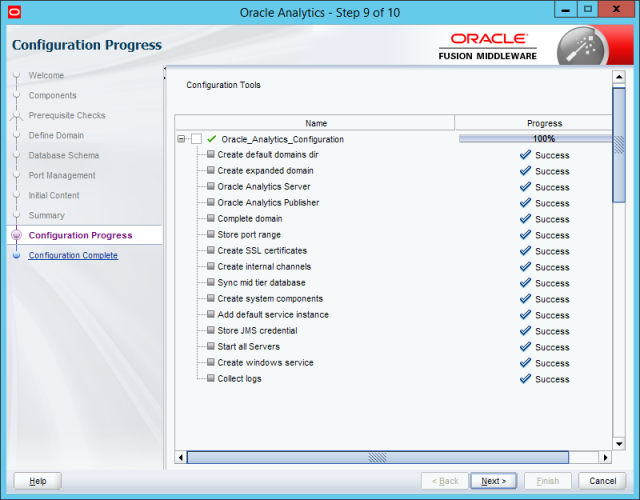Click the Cancel button
The height and width of the screenshot is (500, 640).
tap(602, 481)
